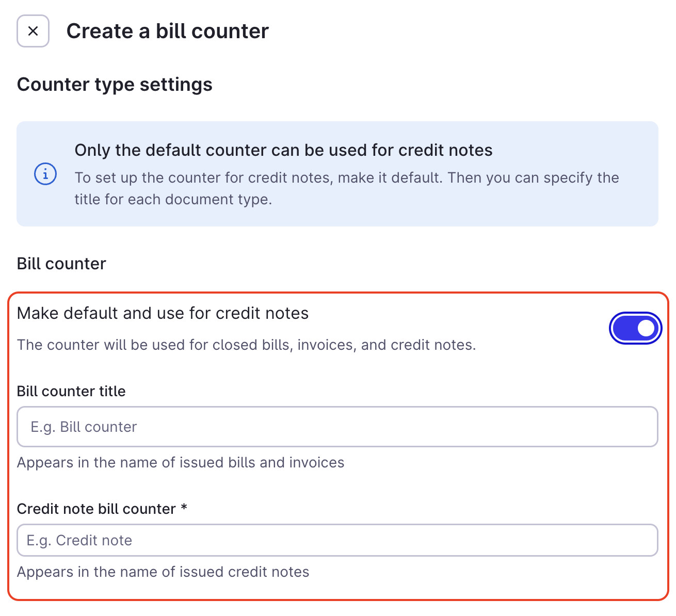676x616 pixels.
Task: Click the blue info icon in the banner
Action: (x=45, y=174)
